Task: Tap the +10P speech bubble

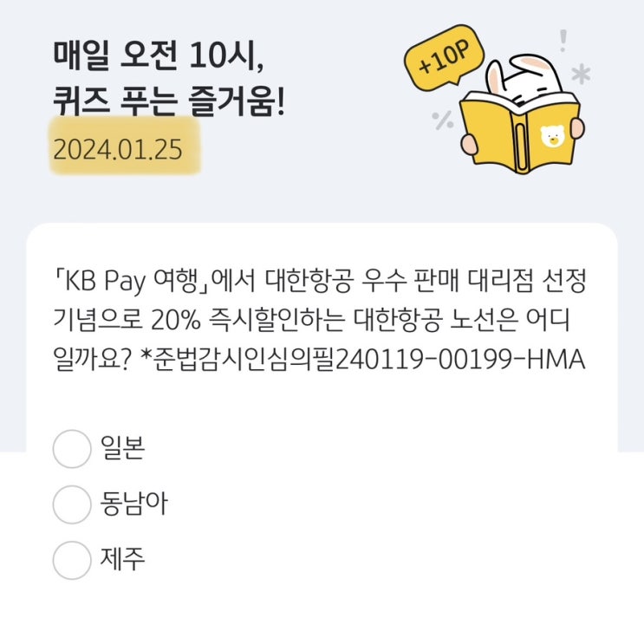Action: [x=443, y=64]
